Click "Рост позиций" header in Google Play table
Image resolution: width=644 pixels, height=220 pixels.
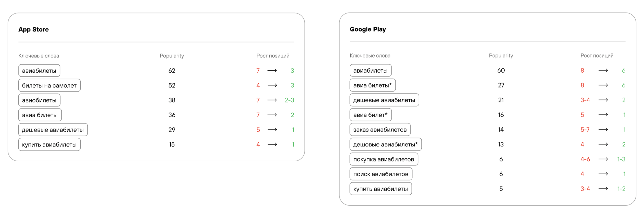(597, 55)
